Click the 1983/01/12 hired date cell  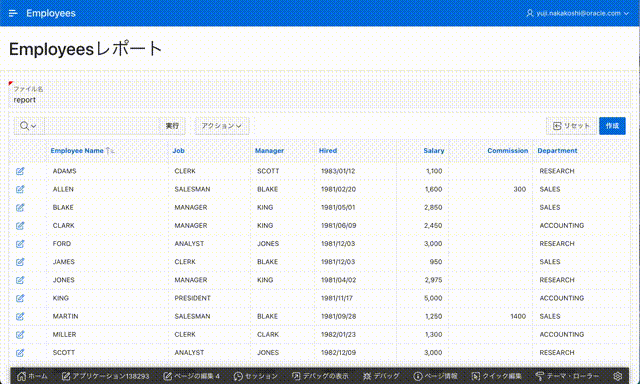[338, 171]
